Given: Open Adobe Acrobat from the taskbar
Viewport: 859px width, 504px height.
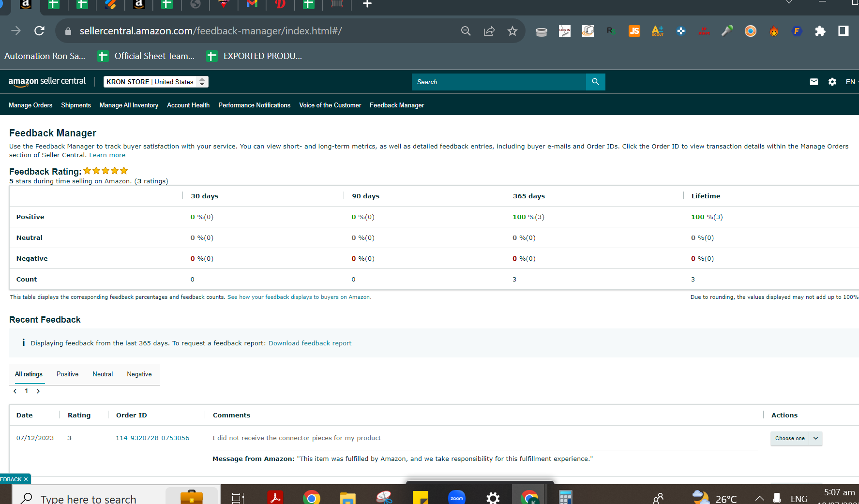Looking at the screenshot, I should [x=275, y=498].
